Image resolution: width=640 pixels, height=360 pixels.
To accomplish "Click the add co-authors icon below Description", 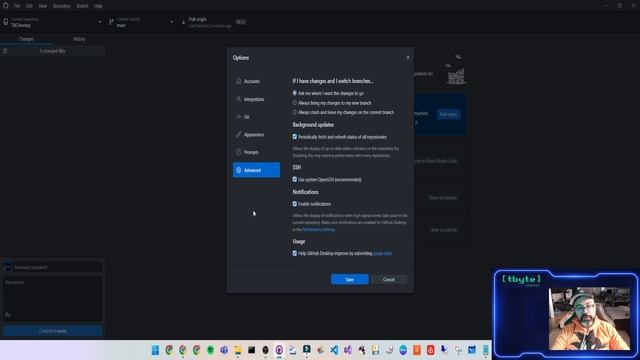I will [x=8, y=315].
